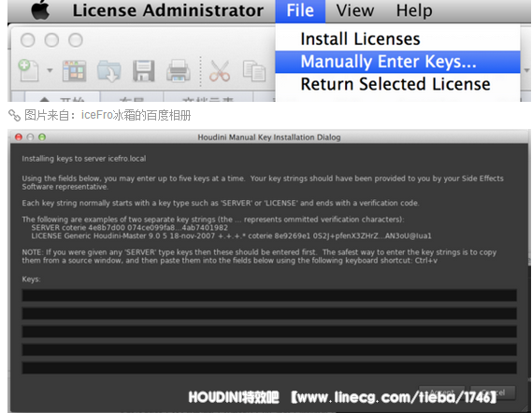The width and height of the screenshot is (532, 413).
Task: Click the 'Keys:' label
Action: click(x=31, y=279)
